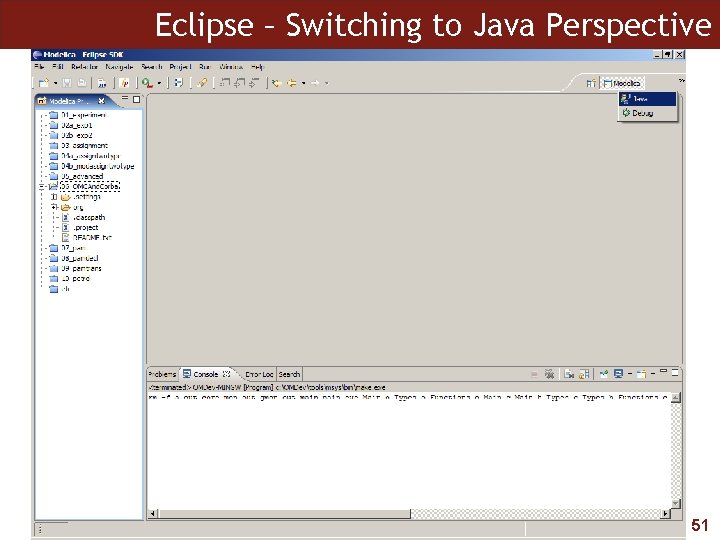The width and height of the screenshot is (720, 540).
Task: Open the Back history dropdown arrow
Action: pos(304,83)
